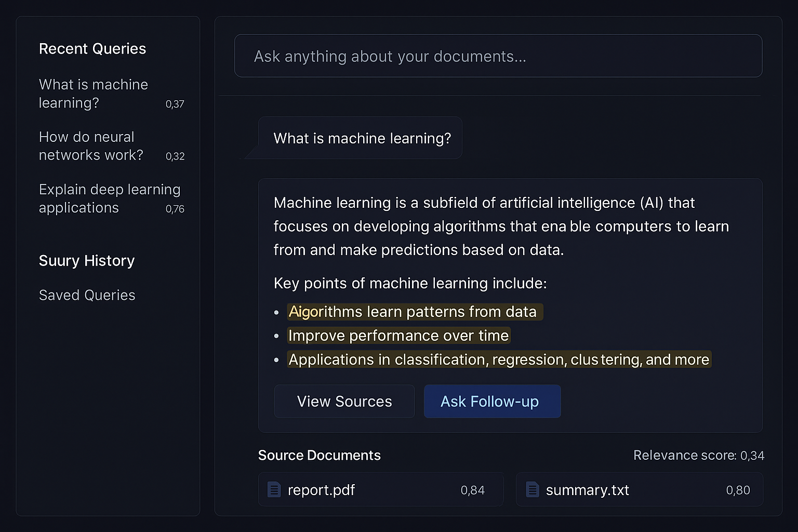798x532 pixels.
Task: Open the Saved Queries section
Action: [x=87, y=295]
